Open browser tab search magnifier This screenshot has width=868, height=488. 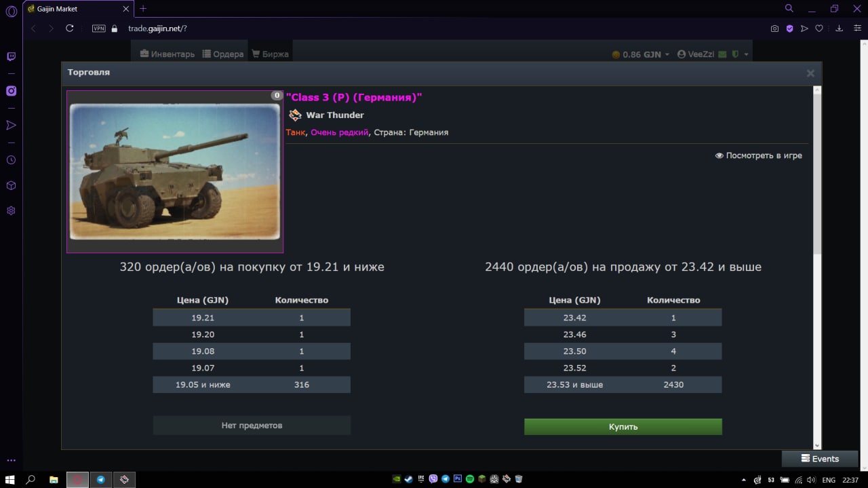(789, 9)
